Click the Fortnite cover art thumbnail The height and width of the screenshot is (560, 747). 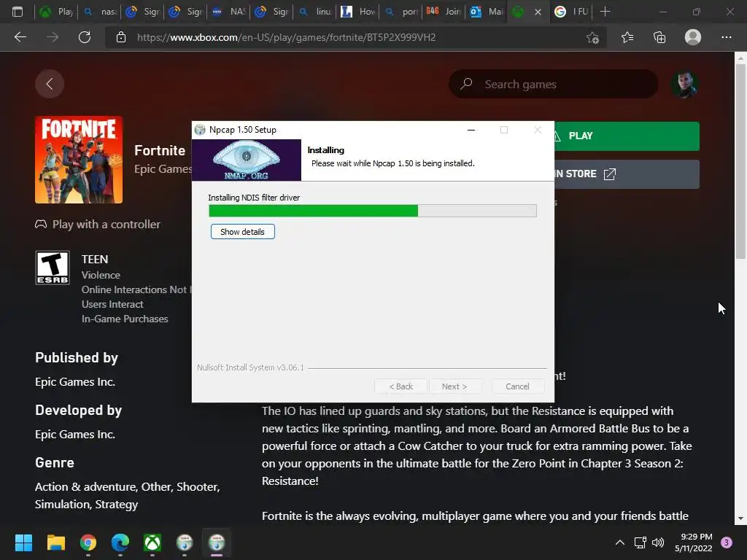[79, 160]
